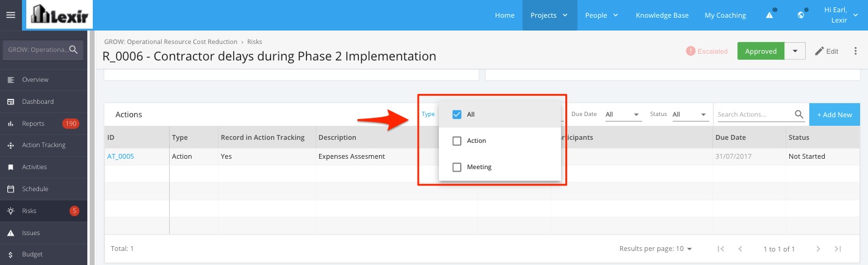Click the Budget dollar icon
Image resolution: width=868 pixels, height=265 pixels.
tap(10, 255)
